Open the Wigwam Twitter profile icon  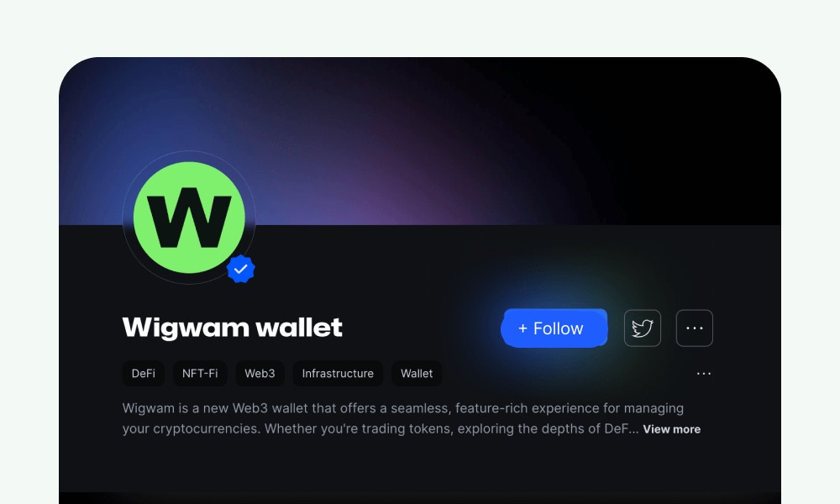(x=643, y=328)
